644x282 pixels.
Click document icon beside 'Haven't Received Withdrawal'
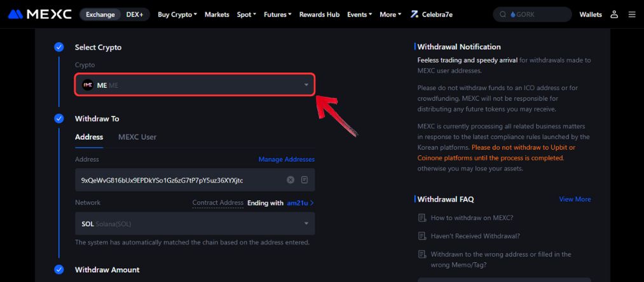(x=421, y=236)
